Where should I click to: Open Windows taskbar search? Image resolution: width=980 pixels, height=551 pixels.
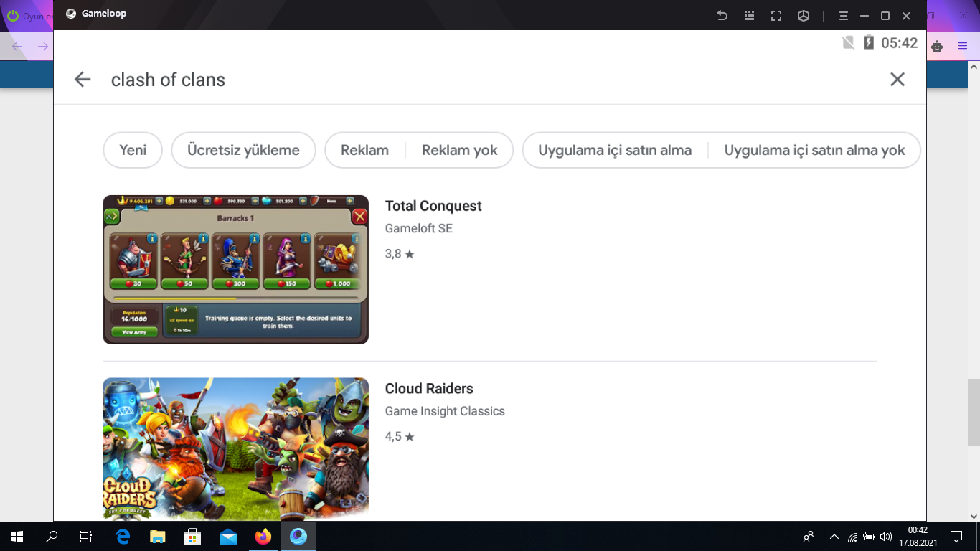click(x=52, y=537)
